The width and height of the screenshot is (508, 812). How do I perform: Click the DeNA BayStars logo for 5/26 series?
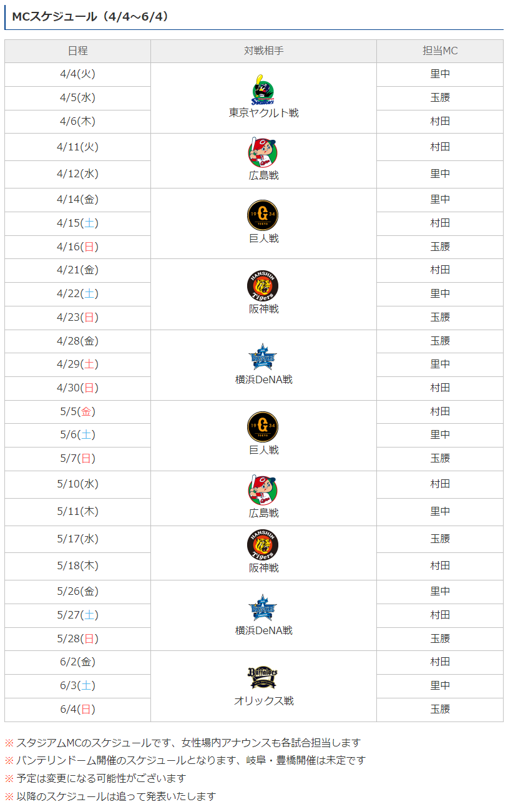tap(263, 607)
